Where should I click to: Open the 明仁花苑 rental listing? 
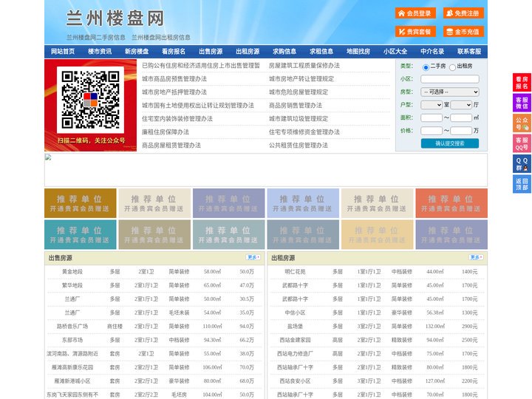pos(295,272)
